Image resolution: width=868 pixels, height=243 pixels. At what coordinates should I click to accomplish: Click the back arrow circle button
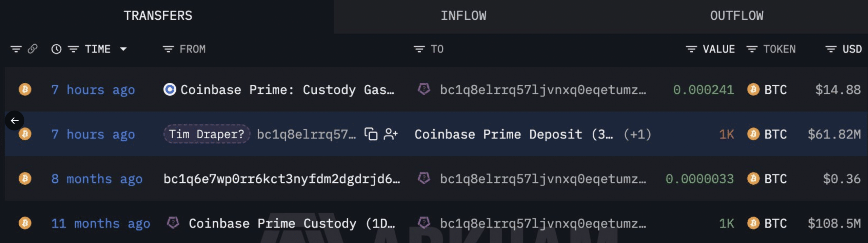[x=15, y=120]
